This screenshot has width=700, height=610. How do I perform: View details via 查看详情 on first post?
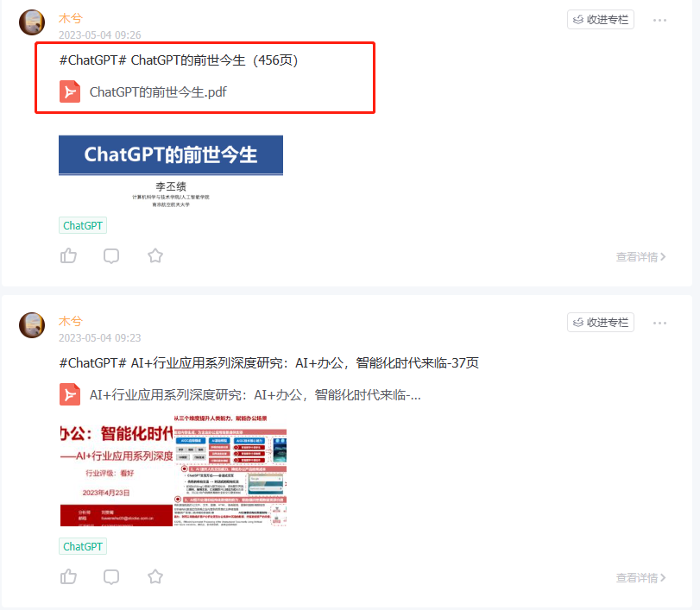click(640, 257)
